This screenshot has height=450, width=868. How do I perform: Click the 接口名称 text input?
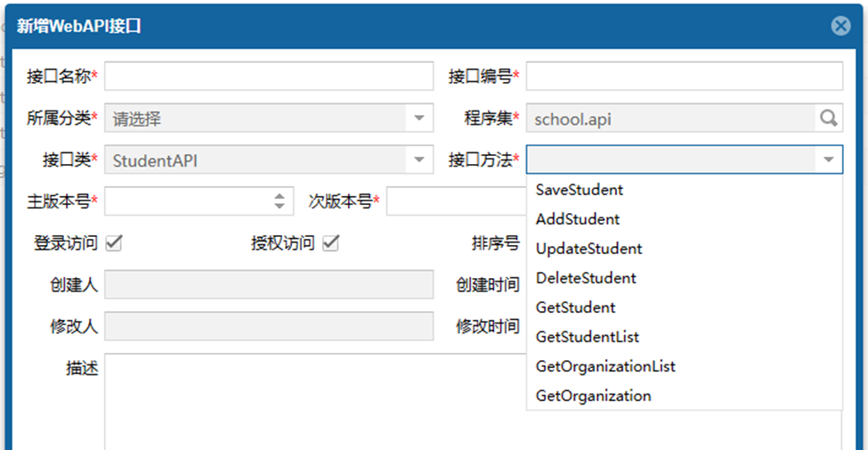pyautogui.click(x=269, y=76)
